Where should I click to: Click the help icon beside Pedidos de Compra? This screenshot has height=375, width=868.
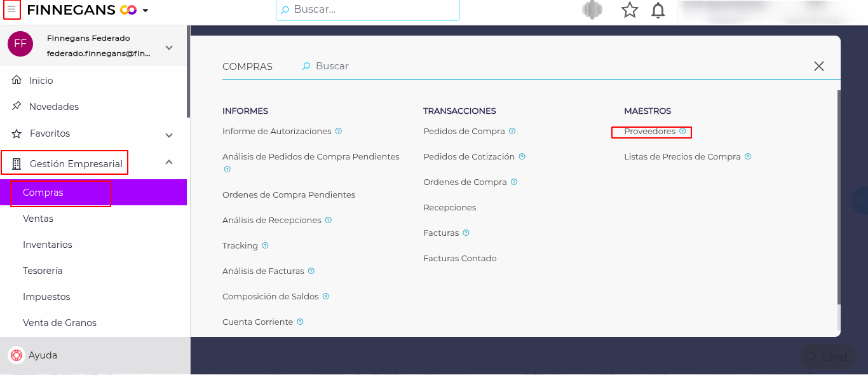click(x=512, y=132)
